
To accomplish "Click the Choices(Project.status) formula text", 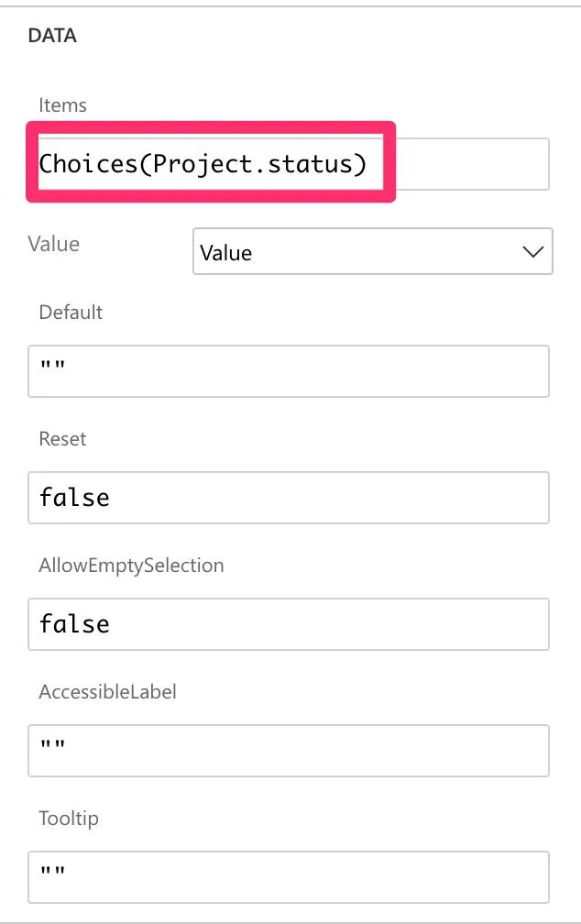I will 203,164.
